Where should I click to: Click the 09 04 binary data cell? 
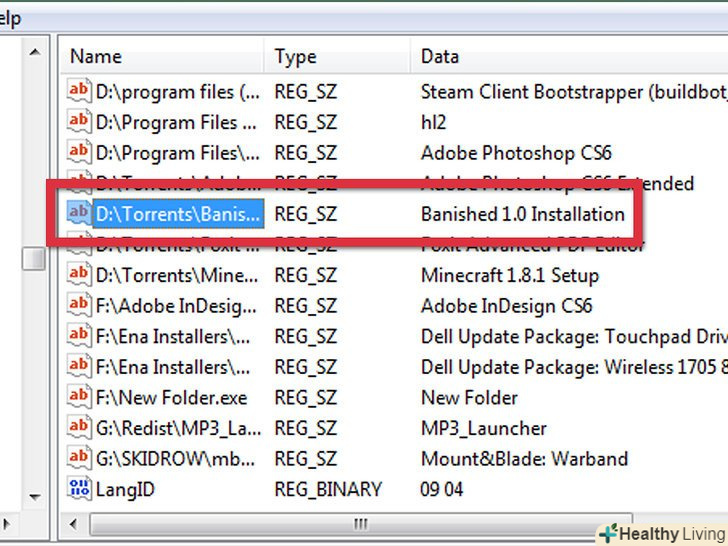(442, 490)
